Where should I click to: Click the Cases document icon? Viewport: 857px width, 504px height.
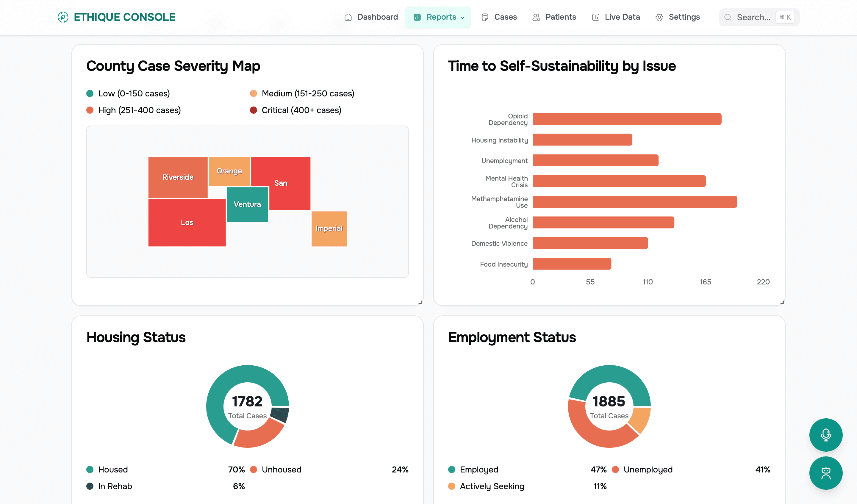point(485,17)
